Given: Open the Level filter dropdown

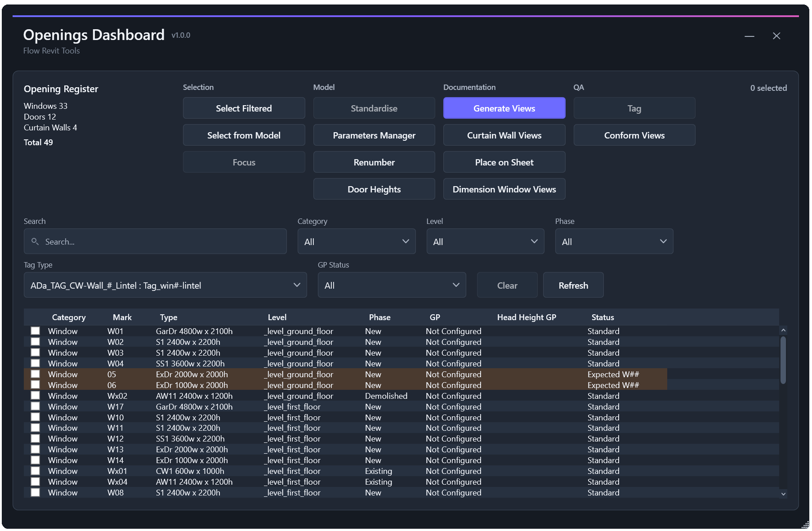Looking at the screenshot, I should pyautogui.click(x=485, y=241).
